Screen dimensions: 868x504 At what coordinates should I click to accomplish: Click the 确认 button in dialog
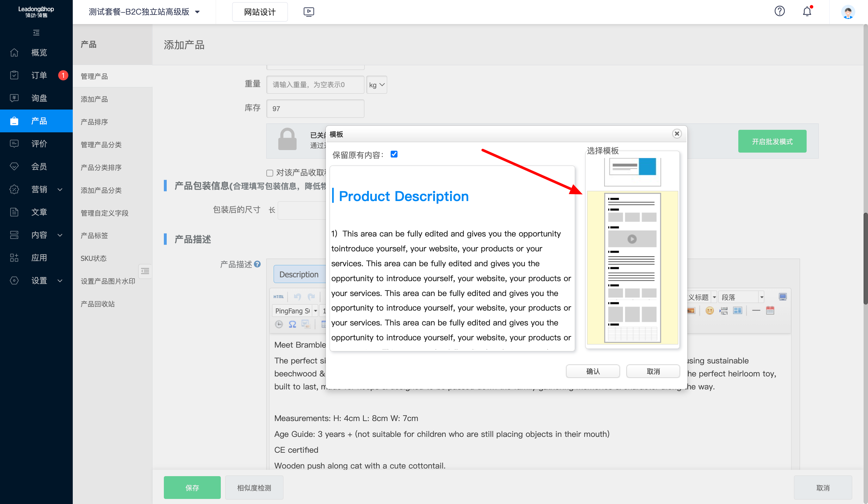[x=592, y=371]
